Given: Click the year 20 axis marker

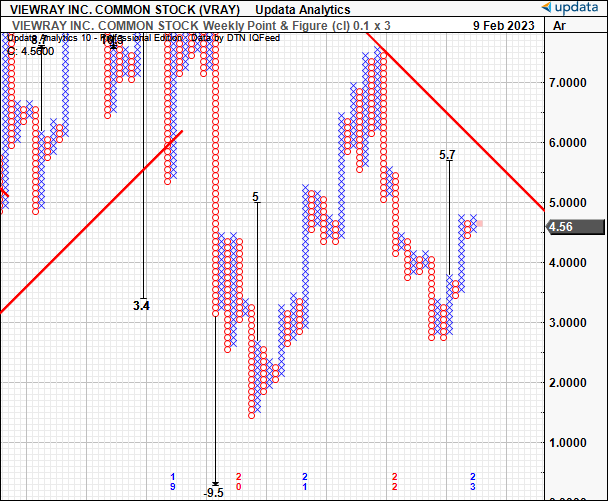Looking at the screenshot, I should [239, 481].
